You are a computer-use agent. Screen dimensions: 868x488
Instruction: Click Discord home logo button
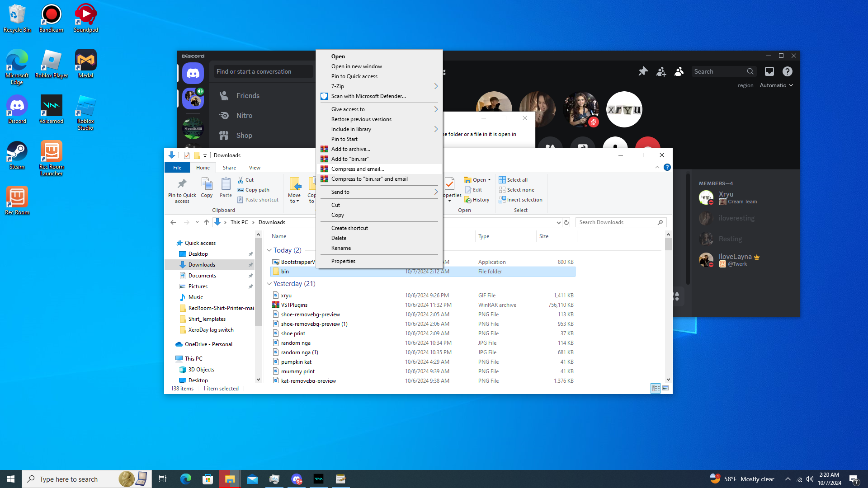[193, 73]
